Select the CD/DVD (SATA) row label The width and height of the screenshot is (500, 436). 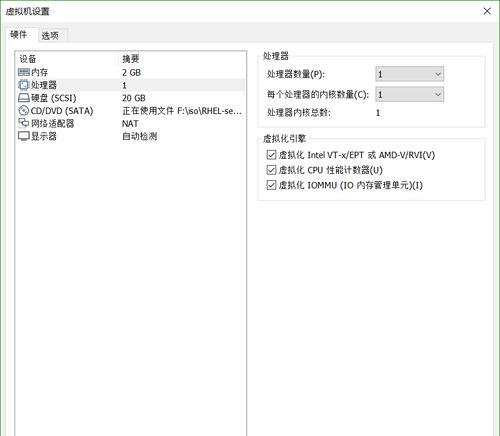(62, 111)
